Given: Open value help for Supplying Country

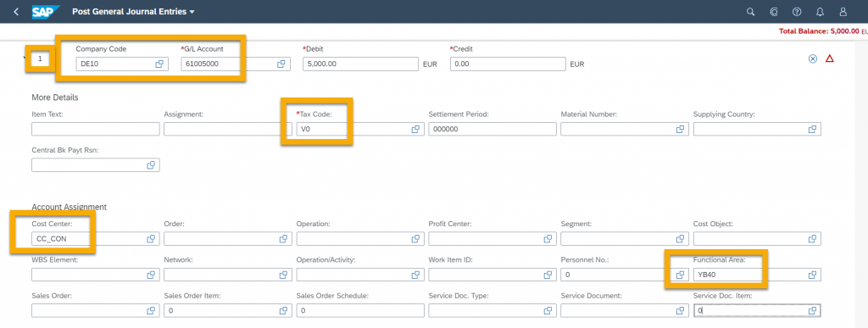Looking at the screenshot, I should [x=812, y=129].
